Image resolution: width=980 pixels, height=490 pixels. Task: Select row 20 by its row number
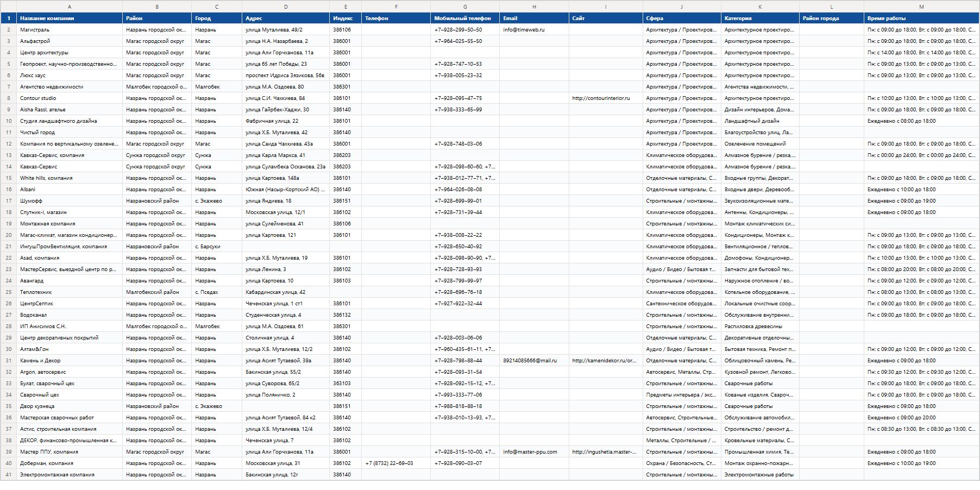click(x=9, y=235)
